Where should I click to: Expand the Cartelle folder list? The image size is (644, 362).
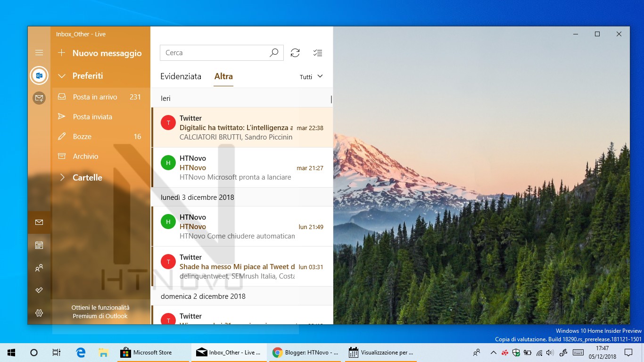(x=62, y=178)
